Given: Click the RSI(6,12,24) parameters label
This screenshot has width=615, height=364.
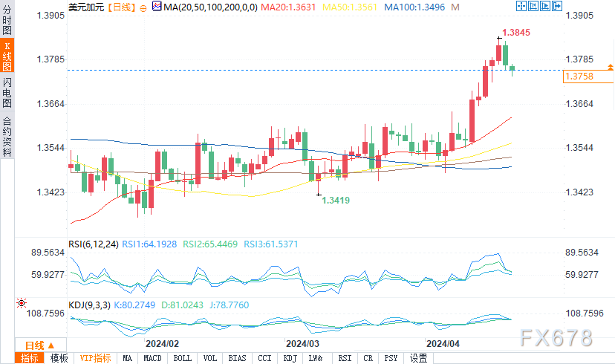Looking at the screenshot, I should click(x=94, y=244).
